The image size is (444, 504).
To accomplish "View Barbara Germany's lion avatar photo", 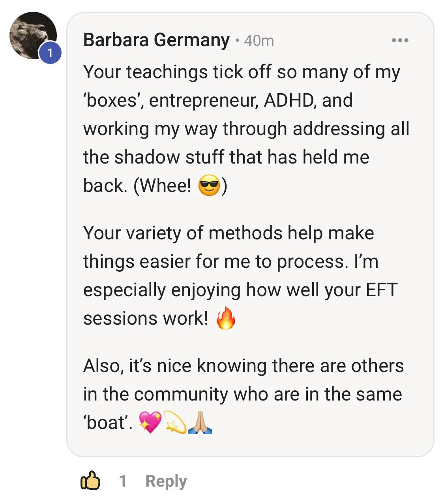I will click(x=33, y=36).
